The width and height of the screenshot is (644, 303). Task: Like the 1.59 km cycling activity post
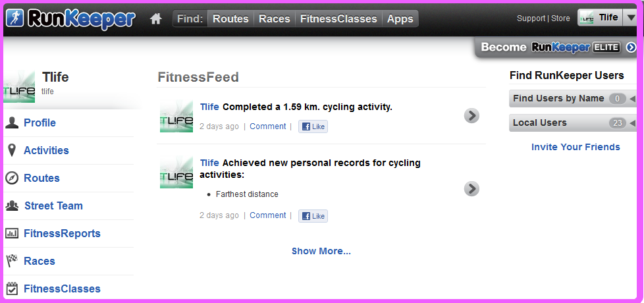click(x=313, y=127)
